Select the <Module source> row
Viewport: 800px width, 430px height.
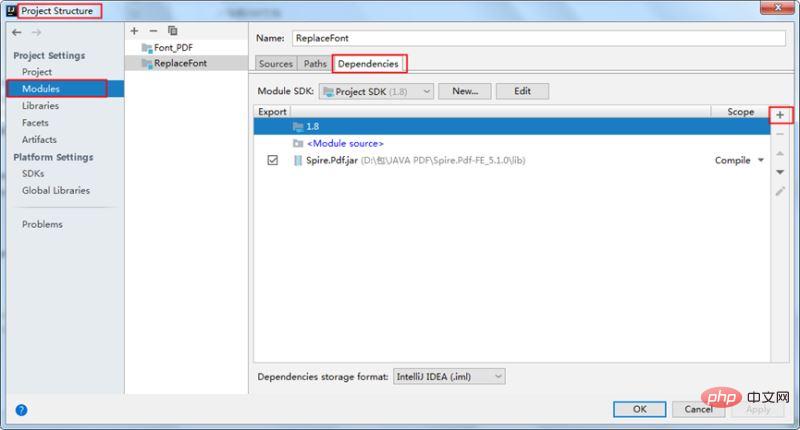pos(512,144)
